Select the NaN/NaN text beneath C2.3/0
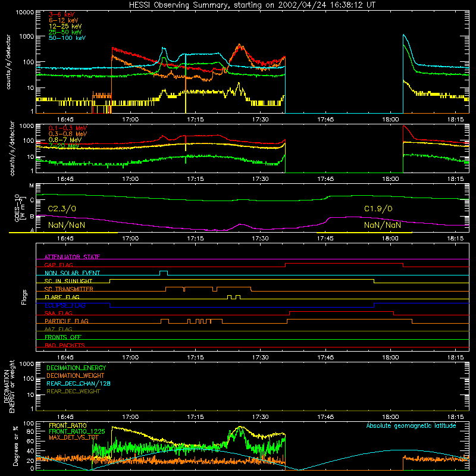 coord(67,226)
